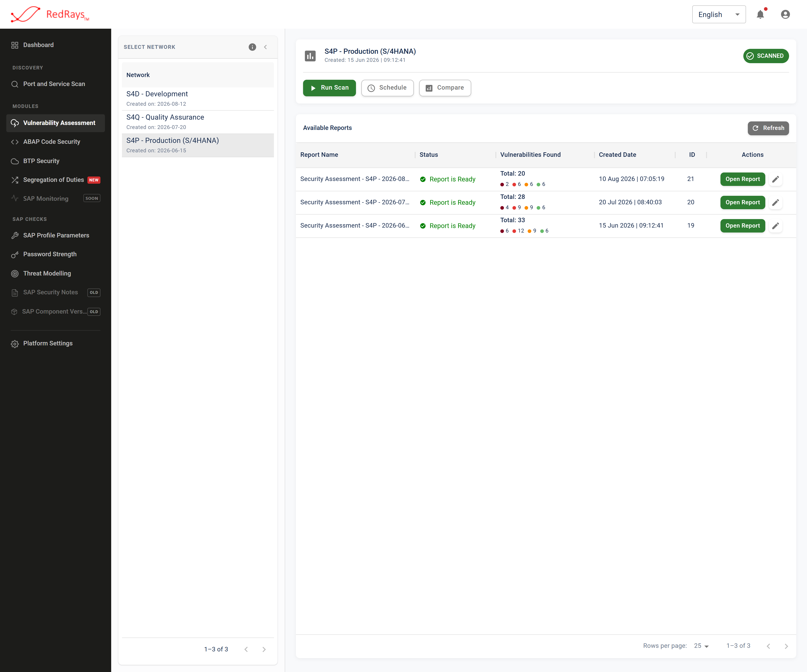Open Report for 10 Aug 2026 scan
807x672 pixels.
(742, 179)
